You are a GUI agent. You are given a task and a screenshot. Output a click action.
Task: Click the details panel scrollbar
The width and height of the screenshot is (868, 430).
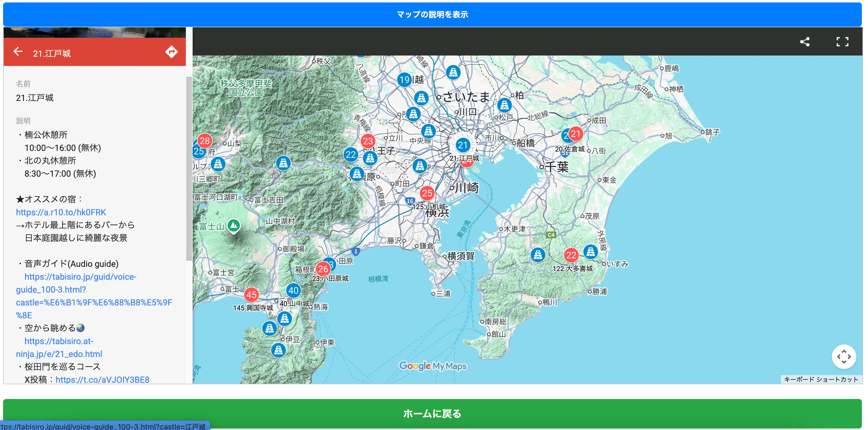point(189,168)
